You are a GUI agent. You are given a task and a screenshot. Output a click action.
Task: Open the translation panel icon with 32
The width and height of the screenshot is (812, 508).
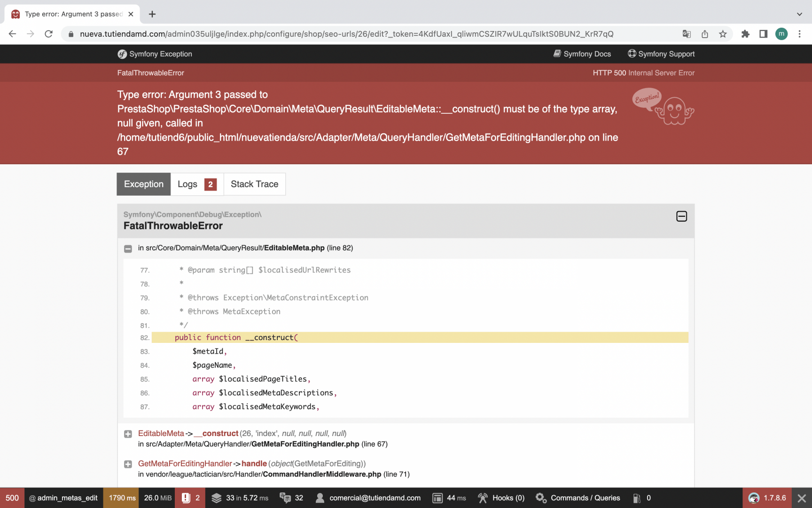291,498
